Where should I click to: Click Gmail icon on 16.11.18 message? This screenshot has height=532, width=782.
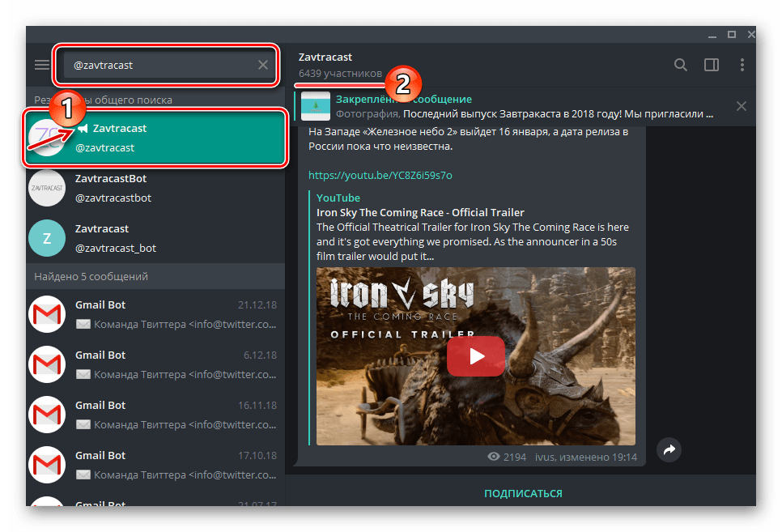pos(47,415)
